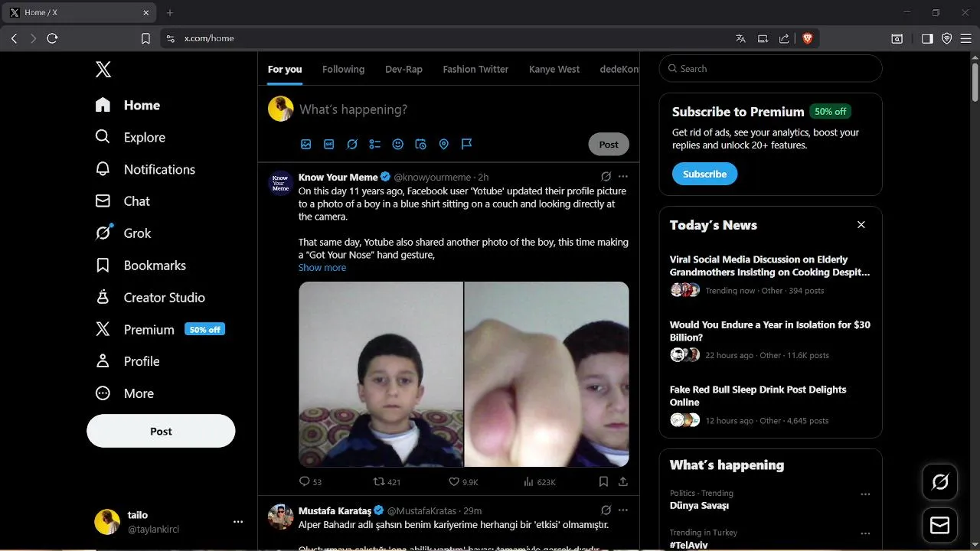Click the gray Post button in composer
The height and width of the screenshot is (551, 980).
(x=609, y=144)
